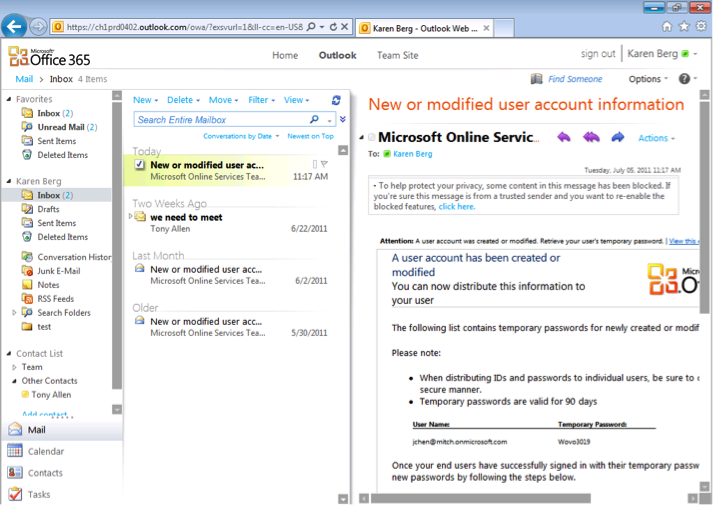Click the sign out link
713x505 pixels.
pyautogui.click(x=598, y=54)
